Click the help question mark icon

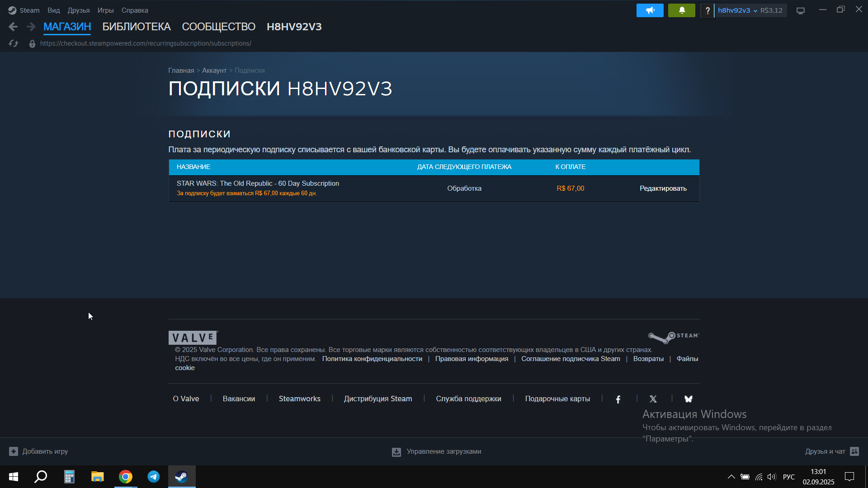click(707, 10)
